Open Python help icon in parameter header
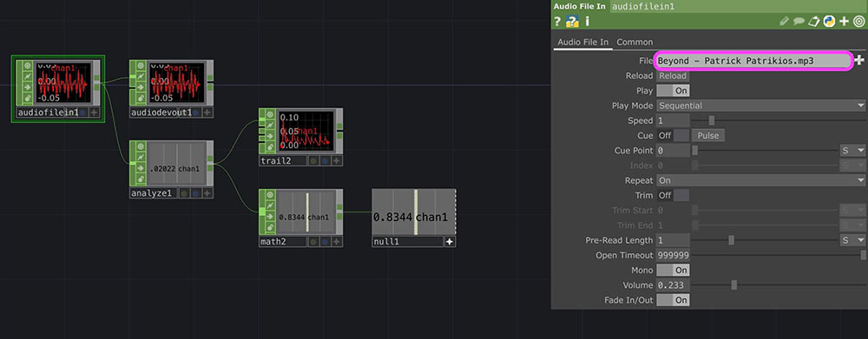868x339 pixels. point(572,22)
